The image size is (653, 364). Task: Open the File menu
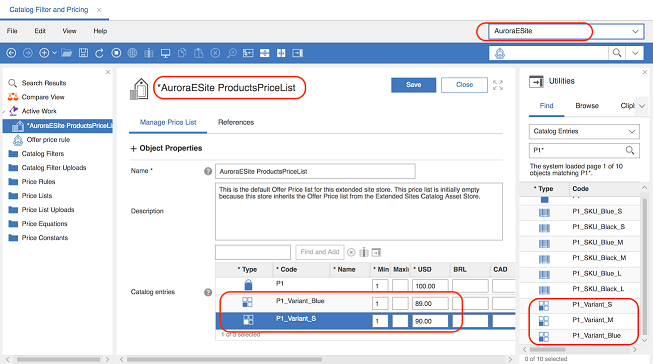pyautogui.click(x=12, y=31)
